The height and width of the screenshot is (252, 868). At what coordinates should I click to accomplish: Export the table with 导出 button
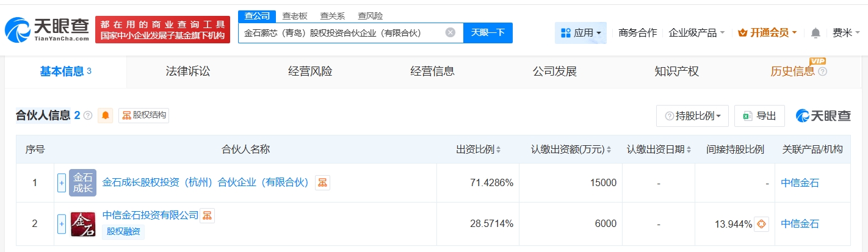point(759,116)
